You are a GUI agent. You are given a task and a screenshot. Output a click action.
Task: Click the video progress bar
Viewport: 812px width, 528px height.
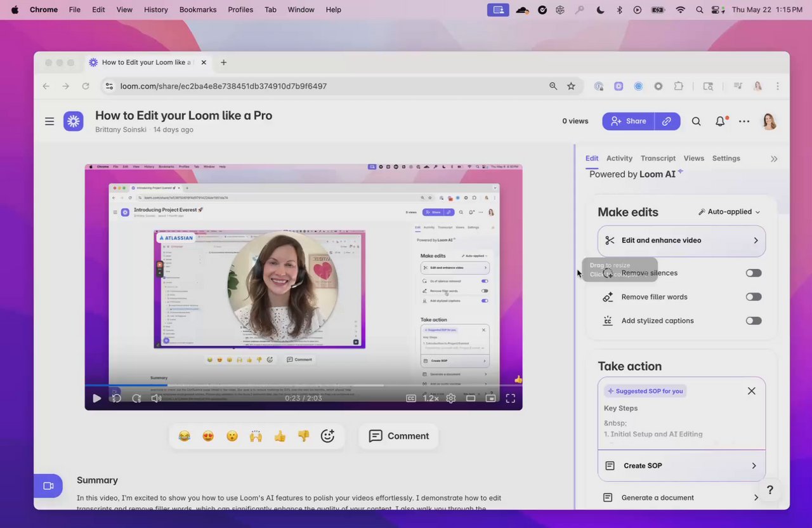[303, 385]
